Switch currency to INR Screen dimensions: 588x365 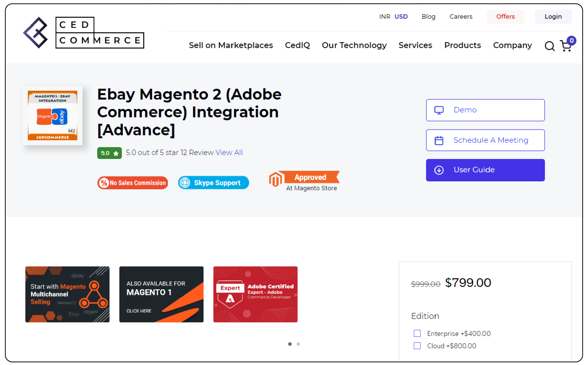click(385, 17)
